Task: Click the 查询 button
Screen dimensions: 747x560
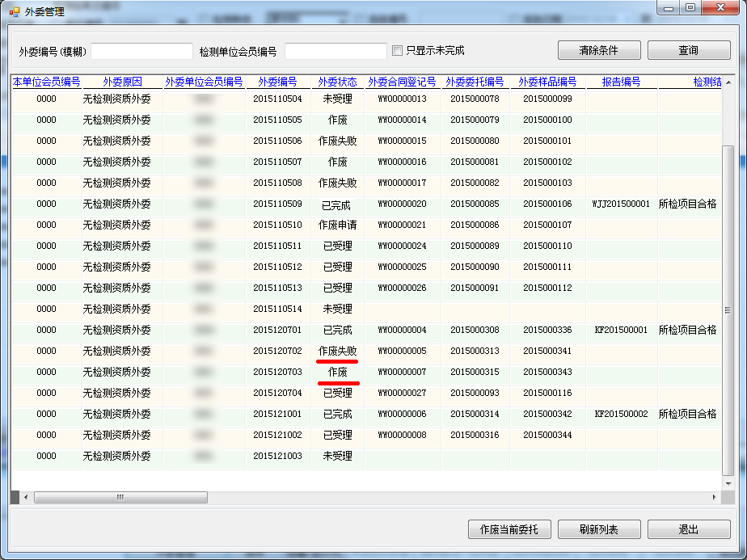Action: coord(688,50)
